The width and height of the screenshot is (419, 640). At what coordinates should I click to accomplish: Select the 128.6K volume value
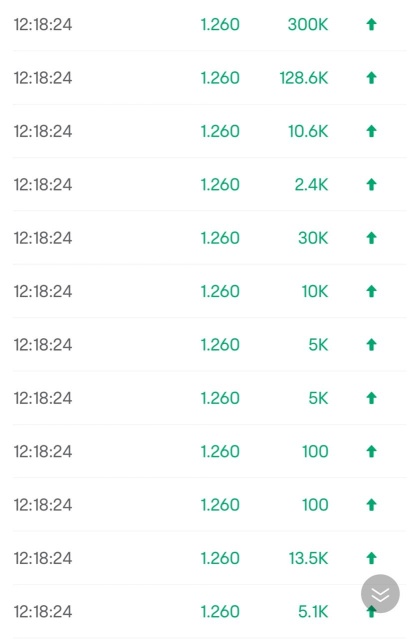pos(304,78)
